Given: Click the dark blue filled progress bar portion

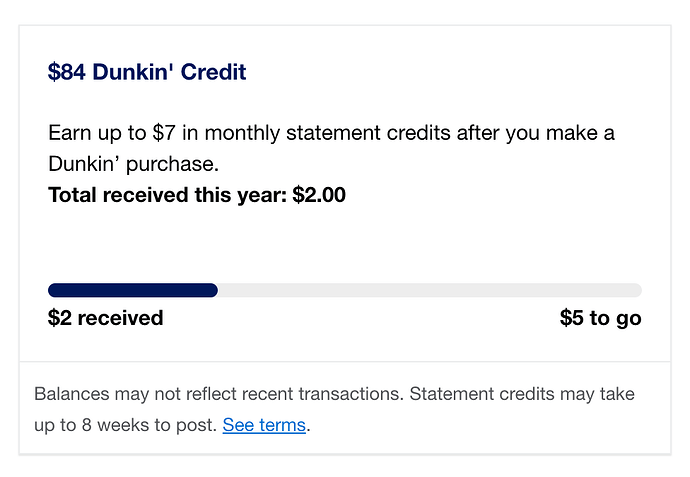Looking at the screenshot, I should pyautogui.click(x=132, y=290).
